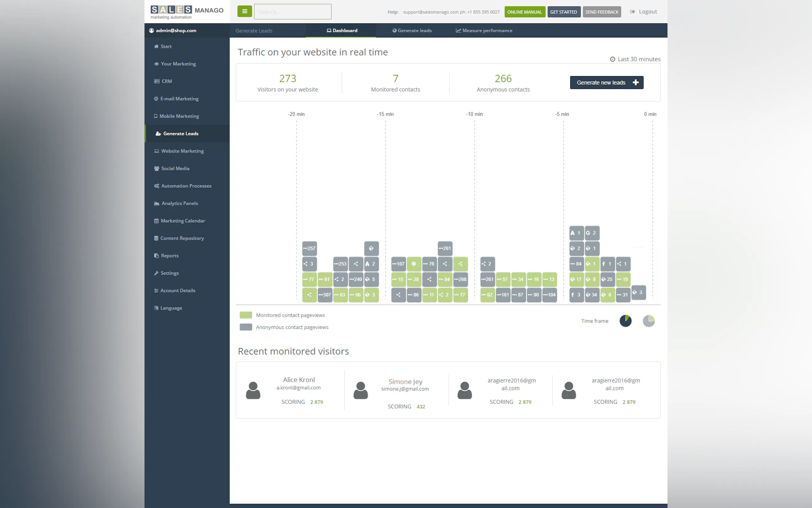The height and width of the screenshot is (508, 812).
Task: Click Simone Jey's avatar icon
Action: 361,390
